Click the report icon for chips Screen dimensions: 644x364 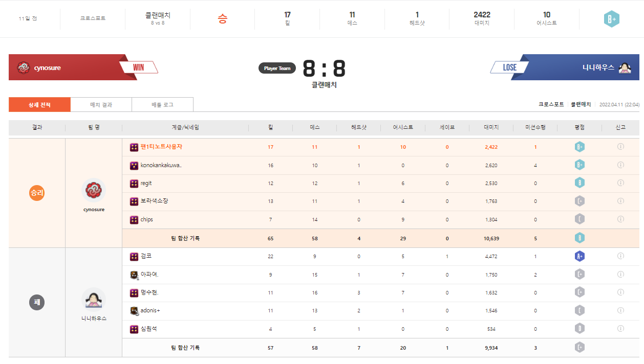[620, 219]
